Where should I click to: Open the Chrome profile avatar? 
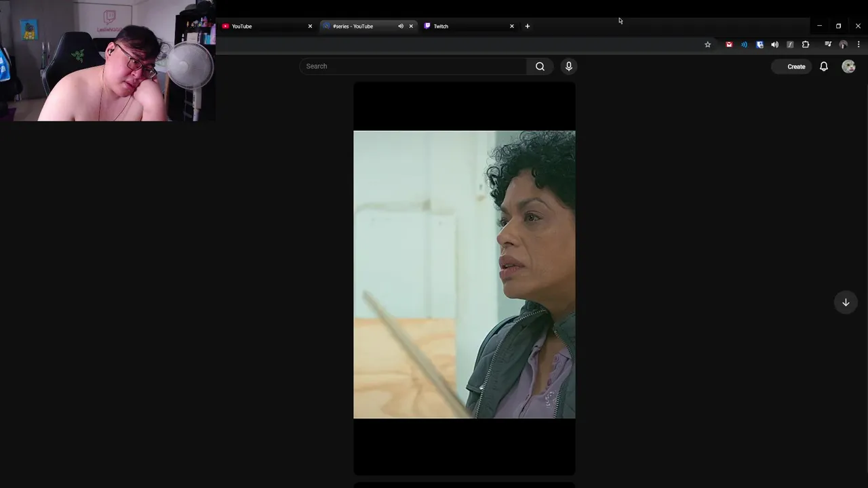[x=843, y=45]
